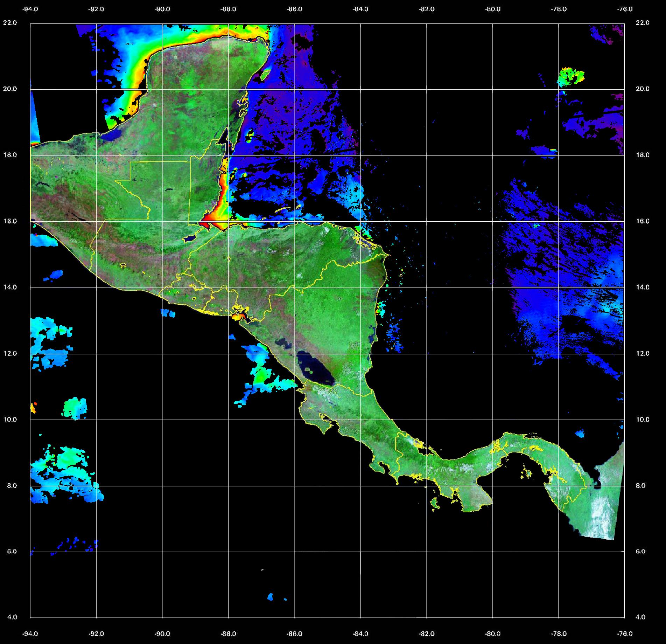Select Cozumel island off the Yucatan coast
666x644 pixels.
point(265,74)
